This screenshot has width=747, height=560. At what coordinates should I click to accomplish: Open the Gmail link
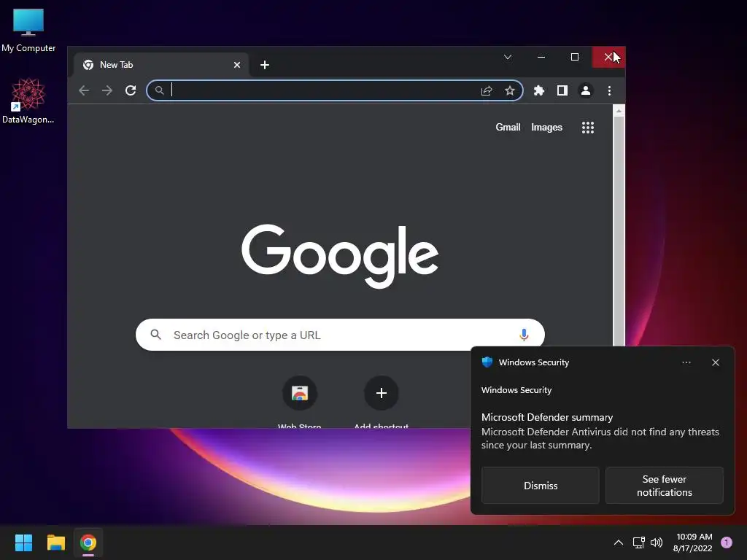click(x=508, y=127)
